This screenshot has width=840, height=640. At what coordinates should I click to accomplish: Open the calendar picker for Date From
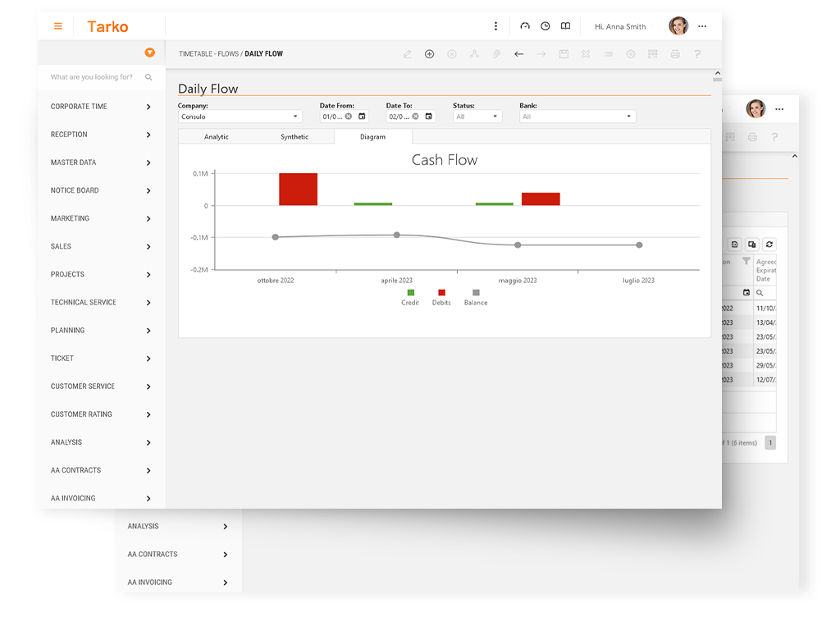pyautogui.click(x=362, y=117)
